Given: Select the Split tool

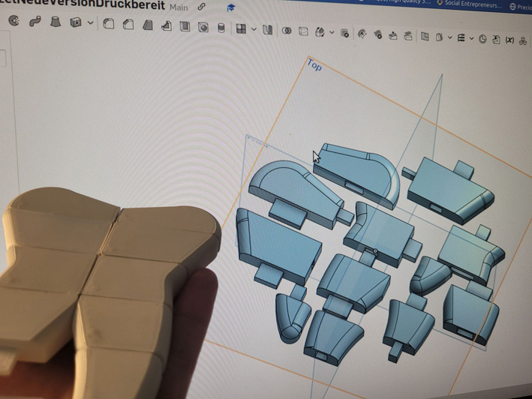Looking at the screenshot, I should (x=303, y=31).
